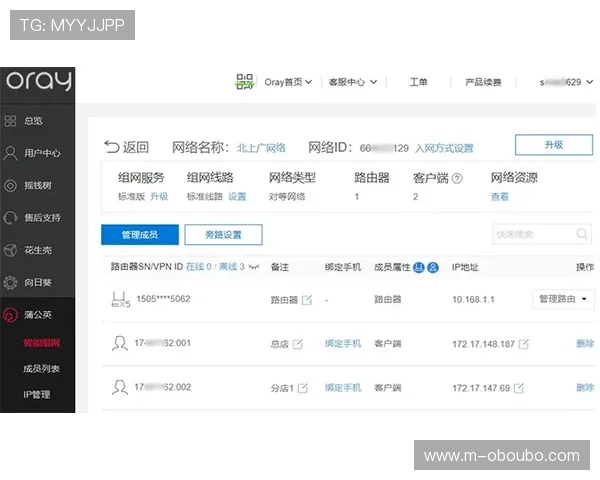
Task: Click the blue client member attribute icon
Action: (x=433, y=267)
